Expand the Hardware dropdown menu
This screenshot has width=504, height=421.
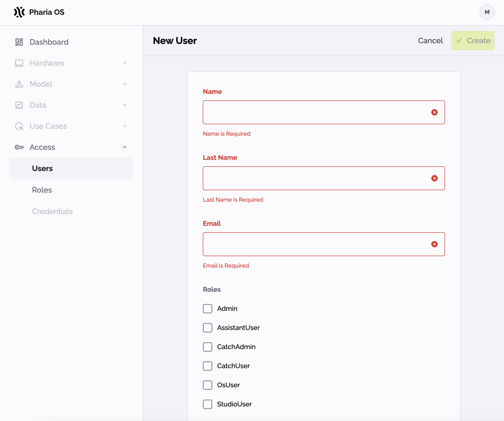(x=71, y=63)
